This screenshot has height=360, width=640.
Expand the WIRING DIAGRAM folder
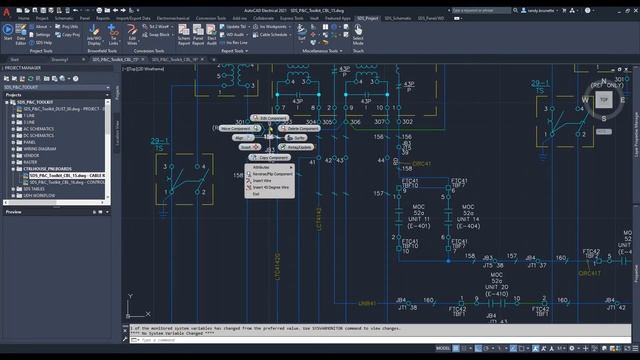(13, 149)
